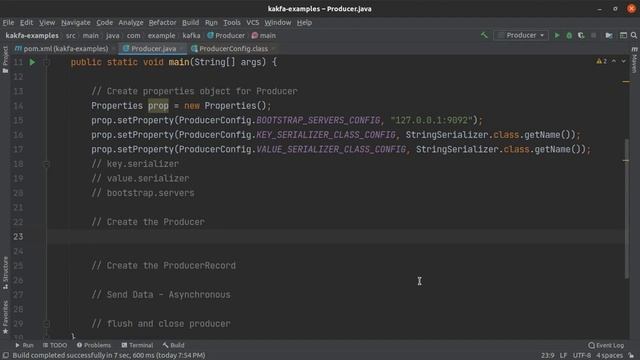Click the editor vertical scrollbar thumb
This screenshot has height=360, width=640.
(x=627, y=208)
